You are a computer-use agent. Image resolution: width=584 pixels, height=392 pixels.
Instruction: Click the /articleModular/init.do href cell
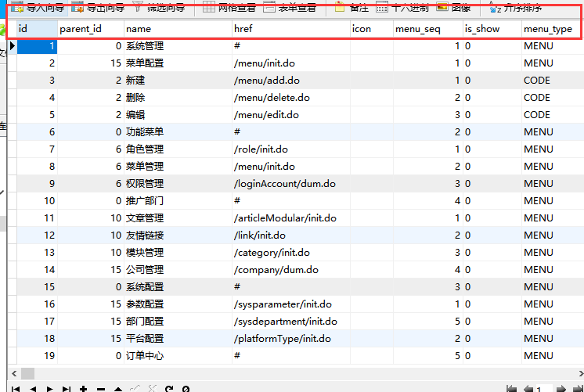pos(291,218)
